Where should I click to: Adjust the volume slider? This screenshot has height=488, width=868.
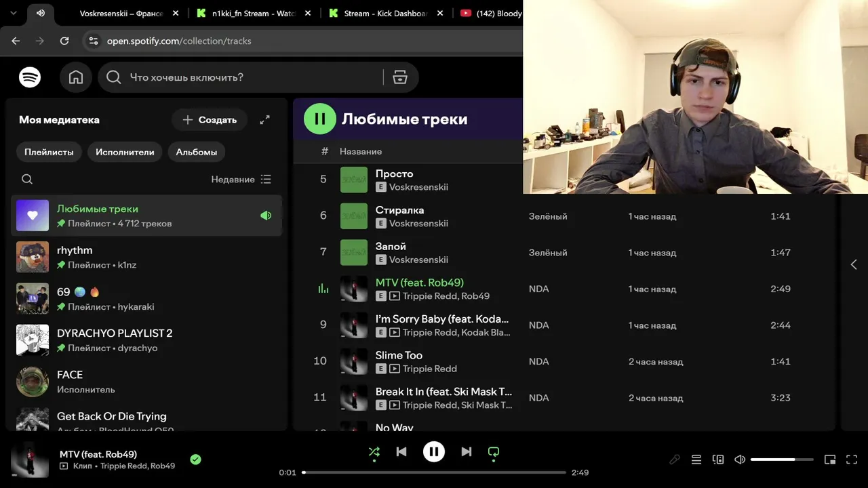[x=782, y=460]
